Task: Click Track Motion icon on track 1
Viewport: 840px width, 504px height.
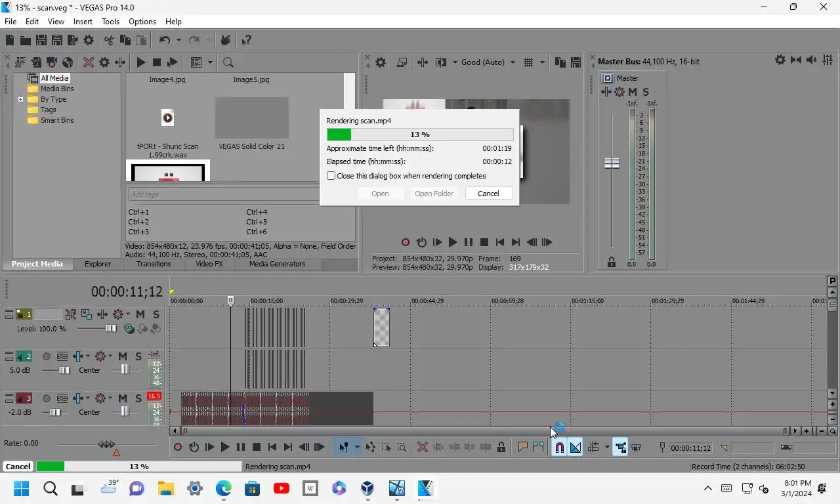Action: pos(87,314)
